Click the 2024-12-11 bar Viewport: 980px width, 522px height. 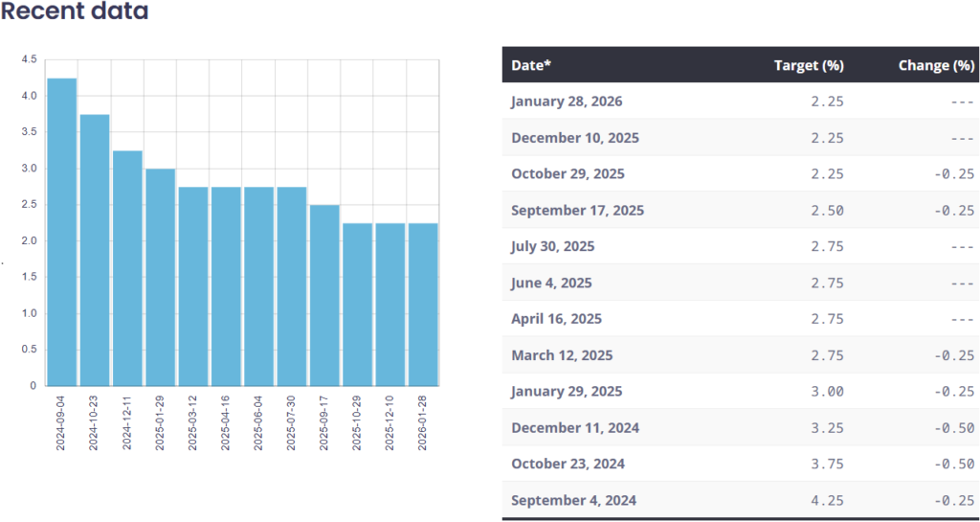[127, 268]
